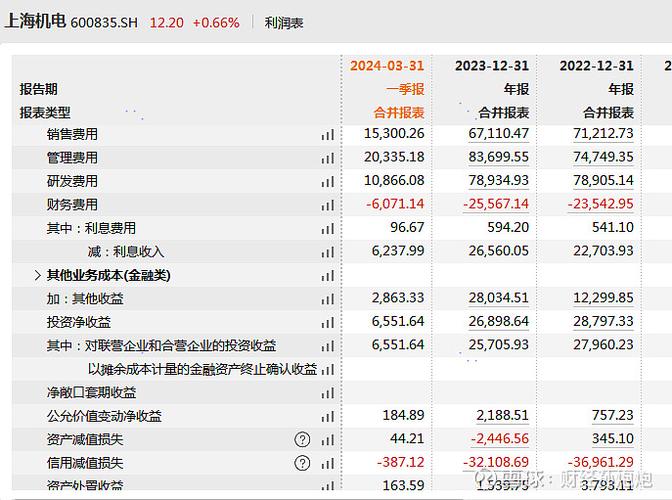
Task: Select the 2024-03-31 report column header
Action: point(387,66)
